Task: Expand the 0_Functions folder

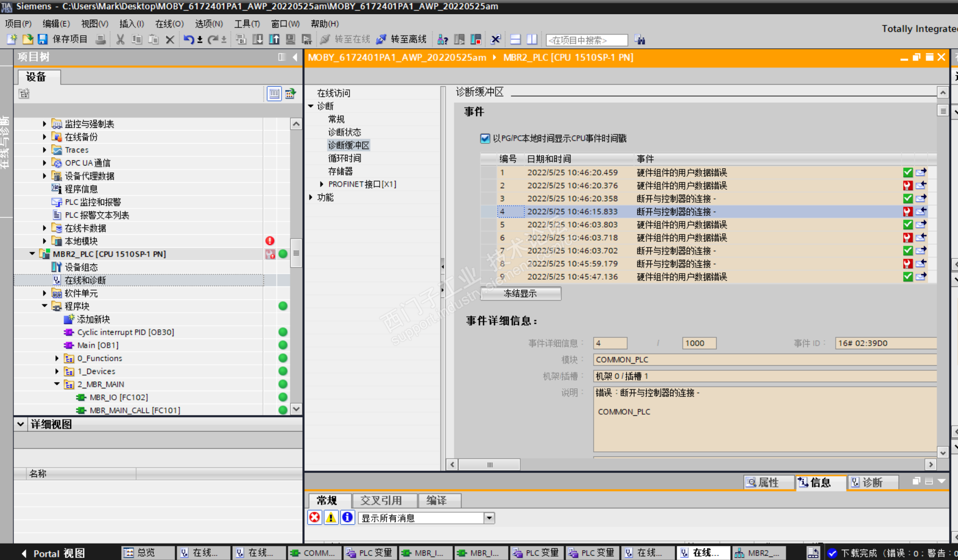Action: [57, 358]
